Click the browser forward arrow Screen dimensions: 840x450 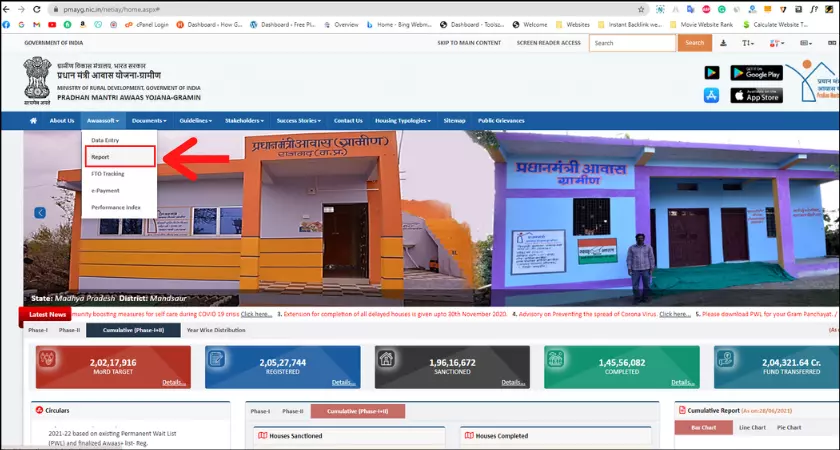(x=21, y=10)
